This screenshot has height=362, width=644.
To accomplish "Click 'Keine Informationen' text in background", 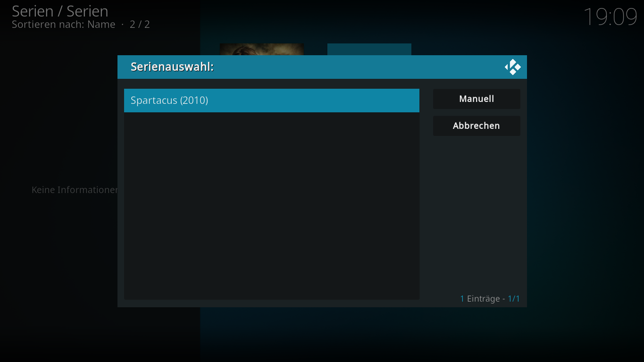I will click(x=75, y=190).
